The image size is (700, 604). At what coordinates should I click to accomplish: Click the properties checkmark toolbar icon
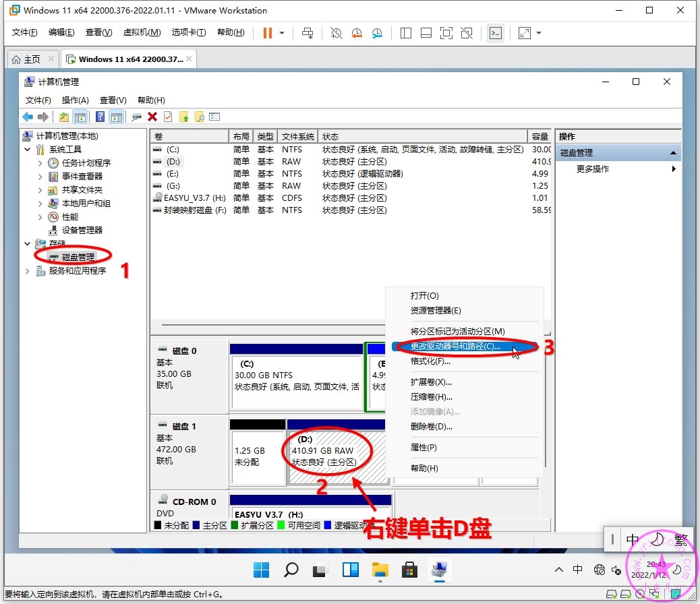tap(168, 117)
